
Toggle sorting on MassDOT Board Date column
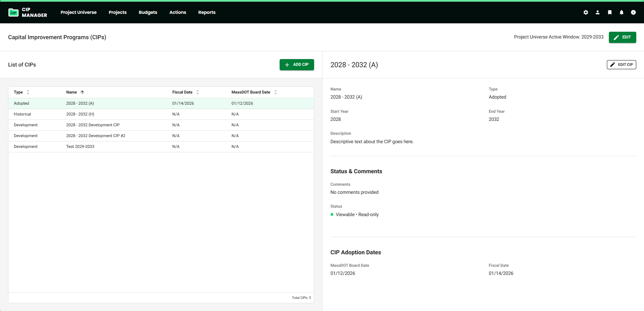point(276,92)
